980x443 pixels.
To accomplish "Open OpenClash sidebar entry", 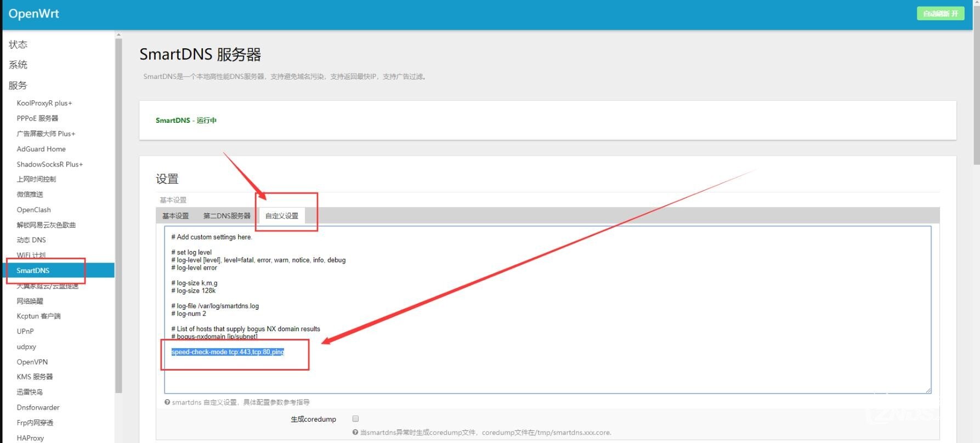I will (33, 210).
